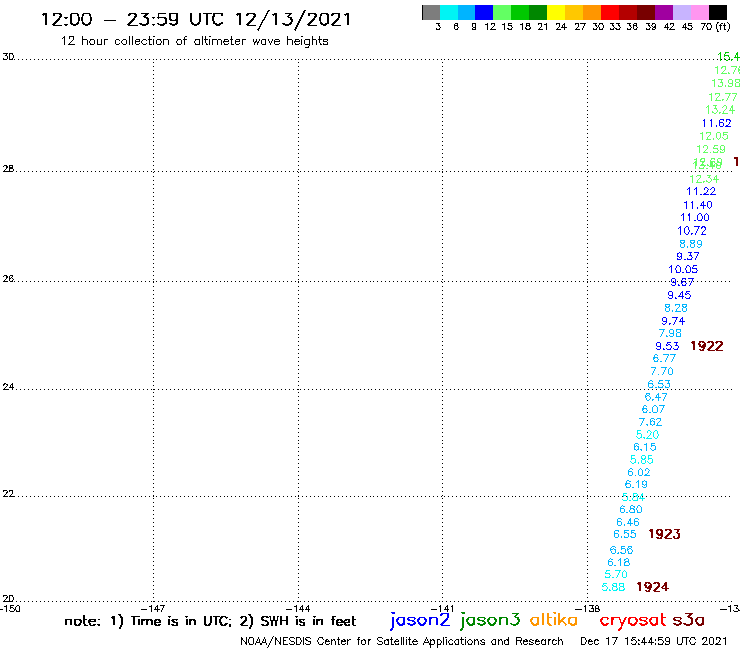
Task: Click the wave height value '6.18'
Action: tap(618, 562)
